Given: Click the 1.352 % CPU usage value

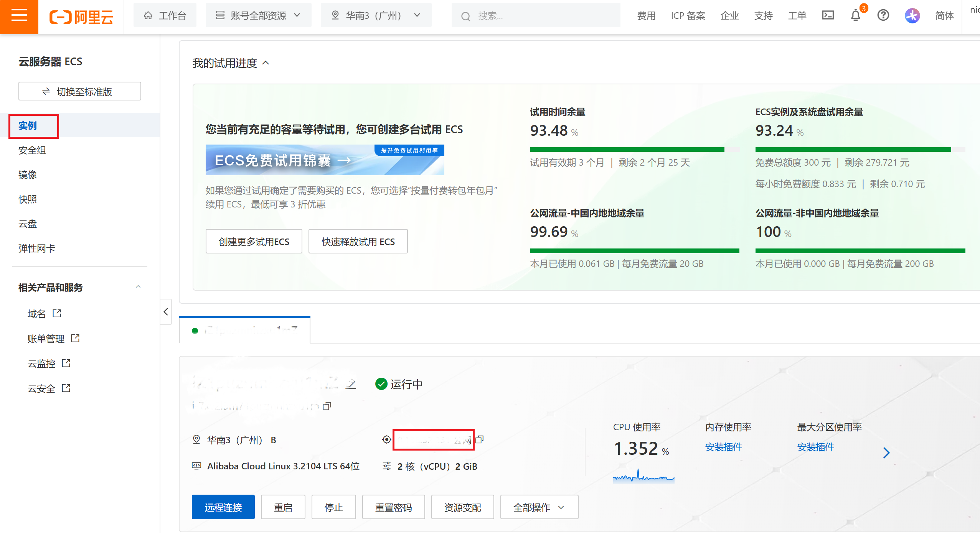Looking at the screenshot, I should pyautogui.click(x=641, y=449).
